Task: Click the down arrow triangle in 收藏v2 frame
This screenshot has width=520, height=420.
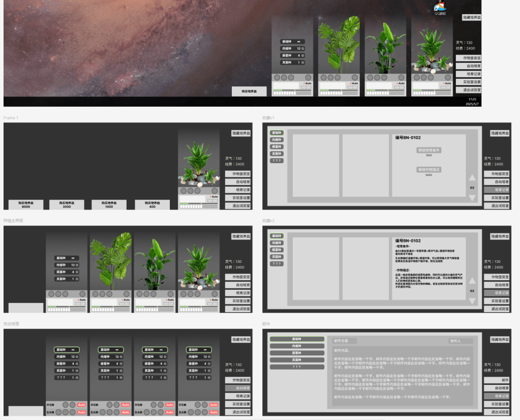Action: coord(472,301)
